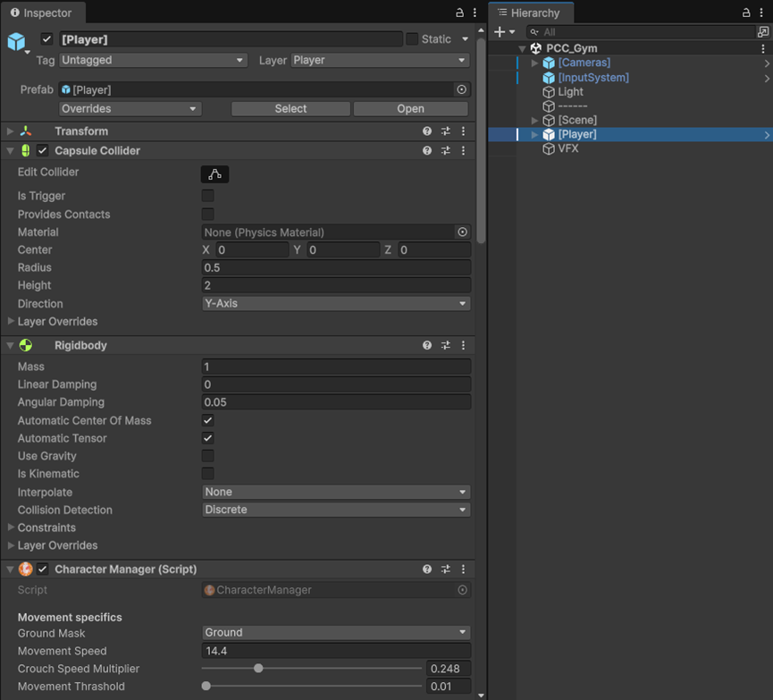Switch to the Inspector tab
The width and height of the screenshot is (773, 700).
pyautogui.click(x=41, y=13)
